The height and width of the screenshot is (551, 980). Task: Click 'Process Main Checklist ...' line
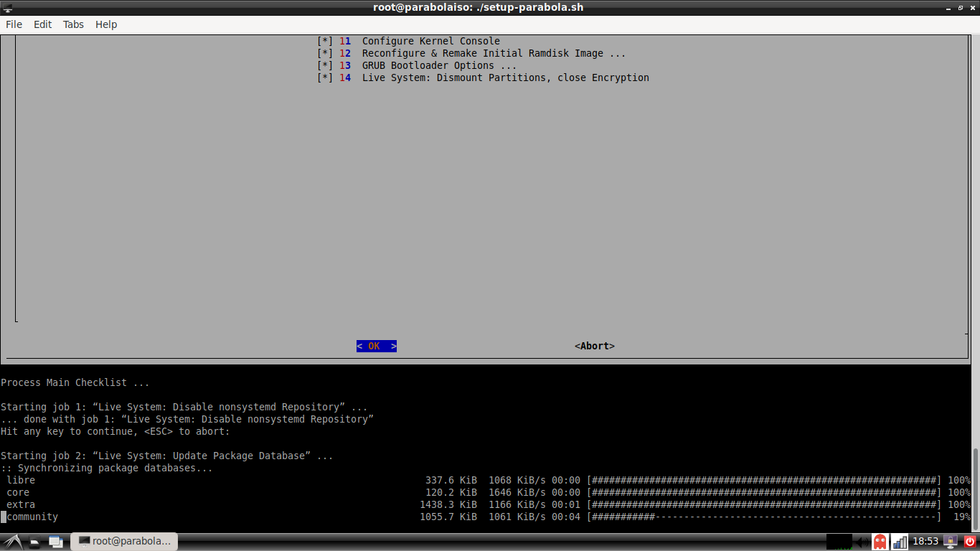pyautogui.click(x=75, y=382)
